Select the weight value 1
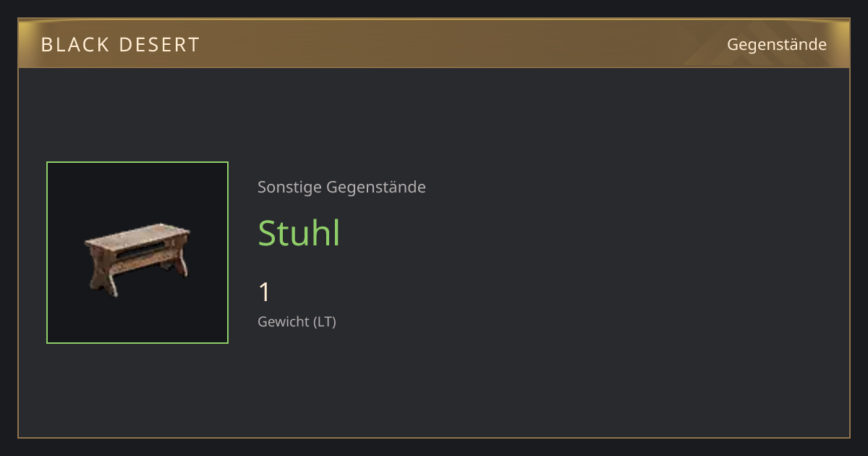Screen dimensions: 868x456 (x=265, y=292)
